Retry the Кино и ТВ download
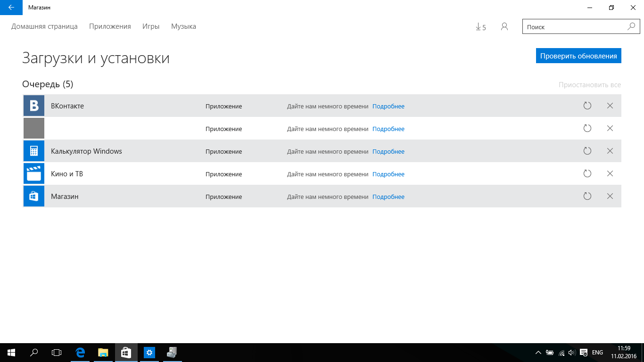This screenshot has width=644, height=362. [587, 174]
